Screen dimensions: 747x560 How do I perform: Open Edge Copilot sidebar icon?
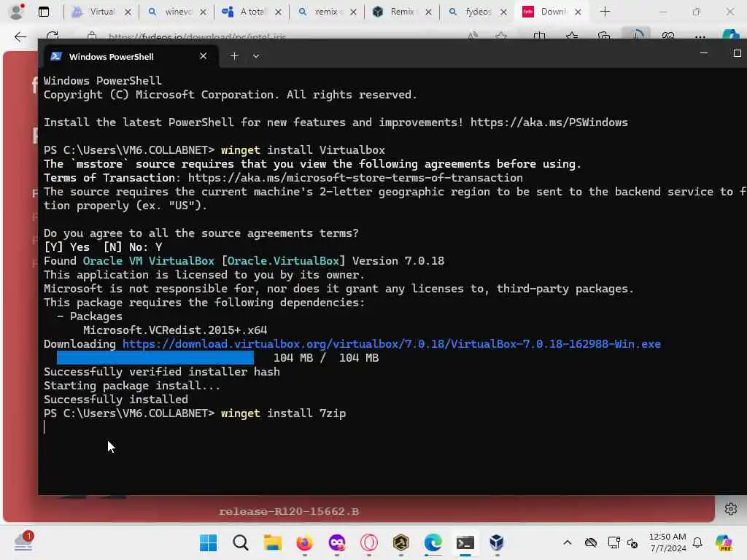tap(731, 34)
